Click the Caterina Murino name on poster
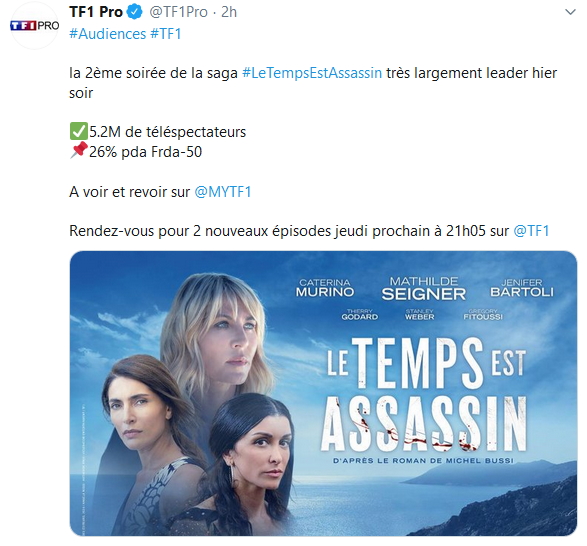Image resolution: width=587 pixels, height=546 pixels. (325, 288)
